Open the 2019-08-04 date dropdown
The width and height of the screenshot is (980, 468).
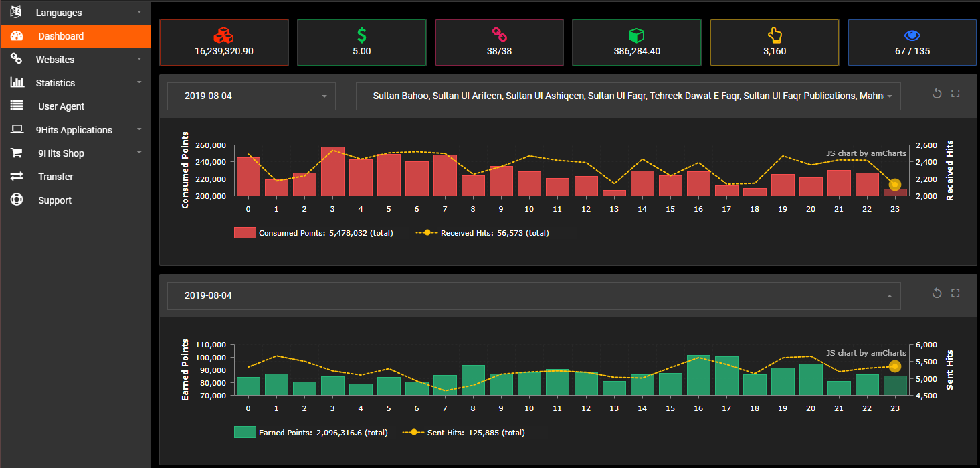251,96
